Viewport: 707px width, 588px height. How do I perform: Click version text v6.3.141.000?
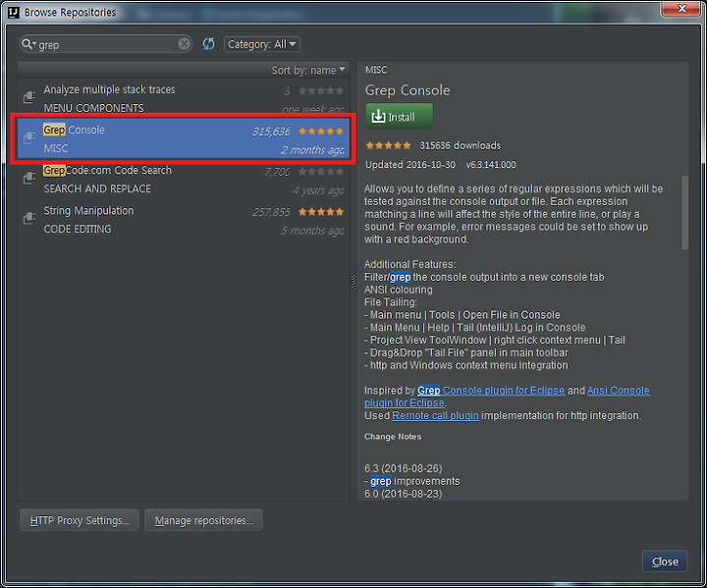(x=491, y=165)
